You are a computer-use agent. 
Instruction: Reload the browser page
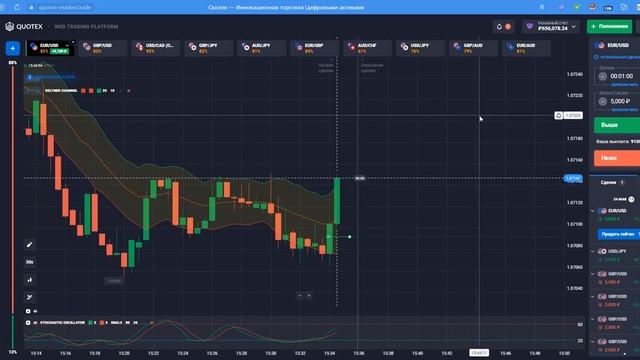pos(17,7)
